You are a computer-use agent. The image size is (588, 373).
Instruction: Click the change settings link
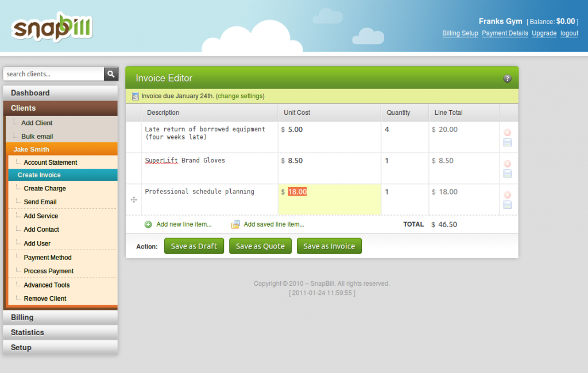coord(240,96)
